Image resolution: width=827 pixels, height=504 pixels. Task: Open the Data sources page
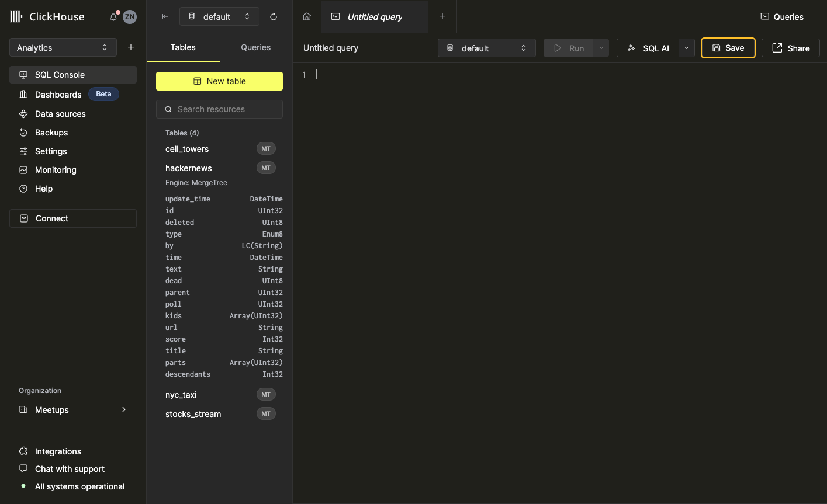(59, 114)
